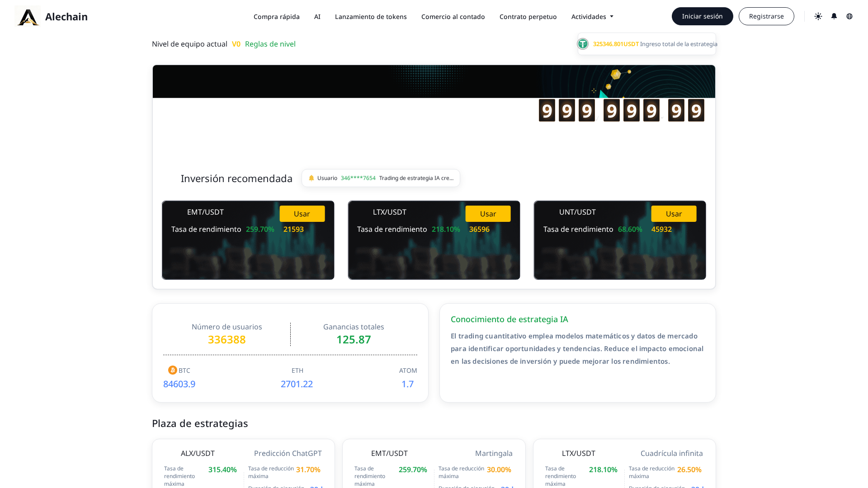This screenshot has height=488, width=868.
Task: Open Reglas de nivel link
Action: pyautogui.click(x=270, y=44)
